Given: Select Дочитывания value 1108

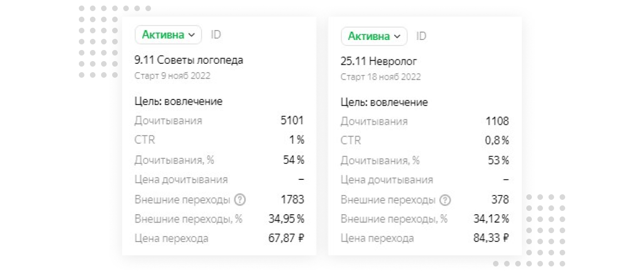Looking at the screenshot, I should point(497,121).
